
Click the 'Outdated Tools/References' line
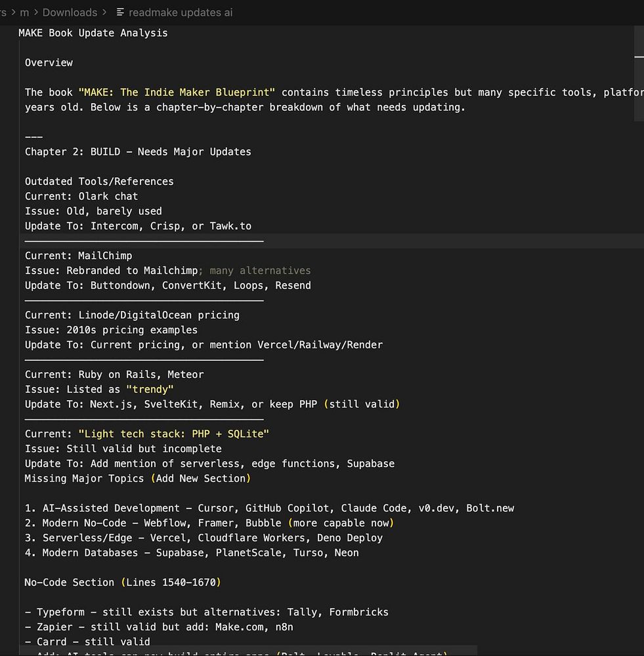click(99, 182)
